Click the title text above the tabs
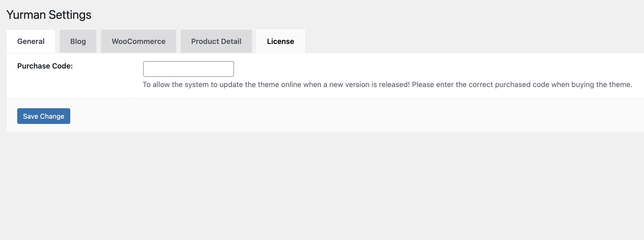 [x=49, y=15]
